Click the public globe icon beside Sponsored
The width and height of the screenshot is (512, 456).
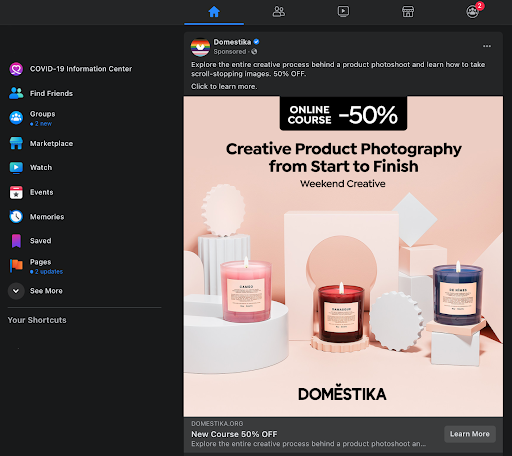[254, 52]
